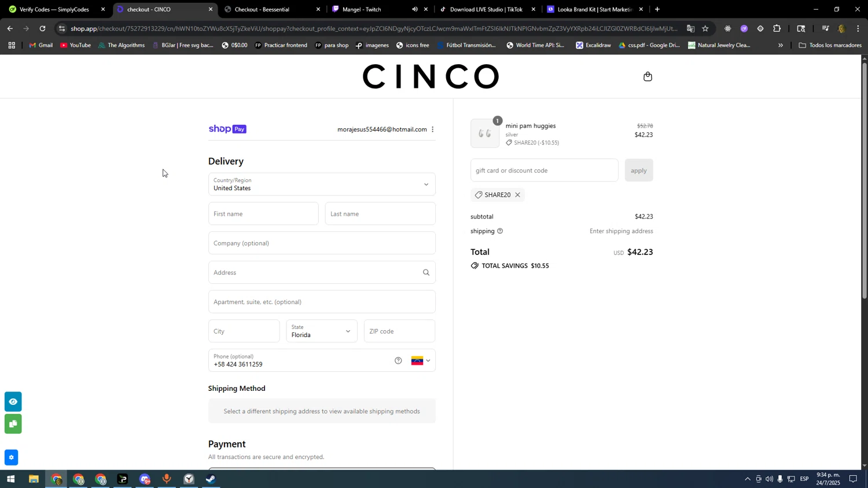The image size is (868, 488).
Task: Mute the Mangel Twitch tab audio
Action: click(x=414, y=9)
